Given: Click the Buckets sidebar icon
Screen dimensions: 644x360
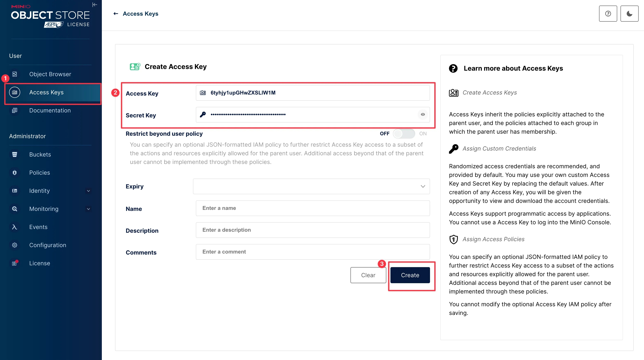Looking at the screenshot, I should [15, 154].
